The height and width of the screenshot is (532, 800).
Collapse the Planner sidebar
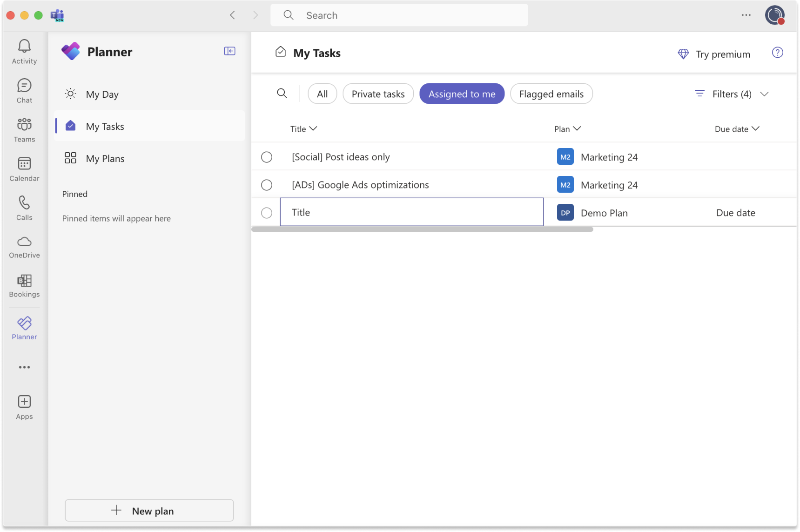point(229,51)
